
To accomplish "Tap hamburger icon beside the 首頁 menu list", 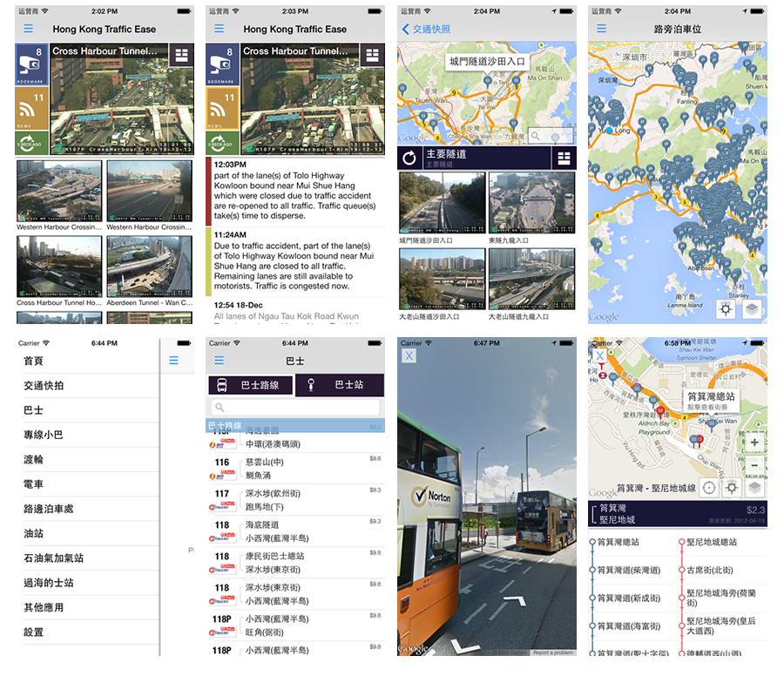I will coord(173,361).
